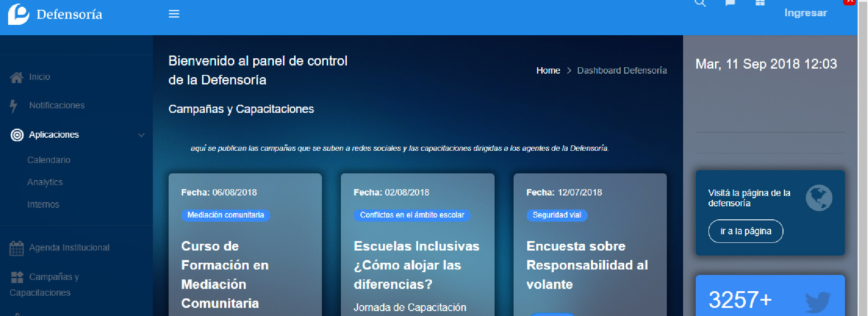Go to Inicio in the sidebar
Viewport: 868px width, 316px height.
coord(39,77)
